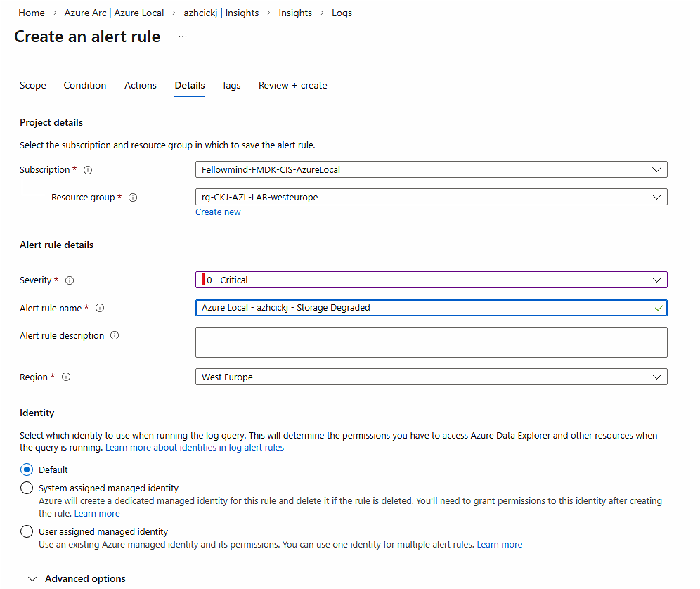Image resolution: width=700 pixels, height=589 pixels.
Task: Choose User assigned managed identity option
Action: tap(27, 531)
